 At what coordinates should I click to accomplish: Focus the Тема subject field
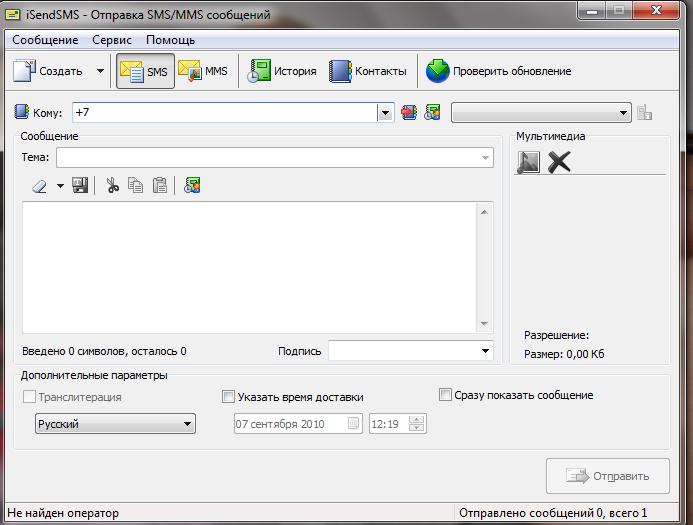[x=274, y=157]
